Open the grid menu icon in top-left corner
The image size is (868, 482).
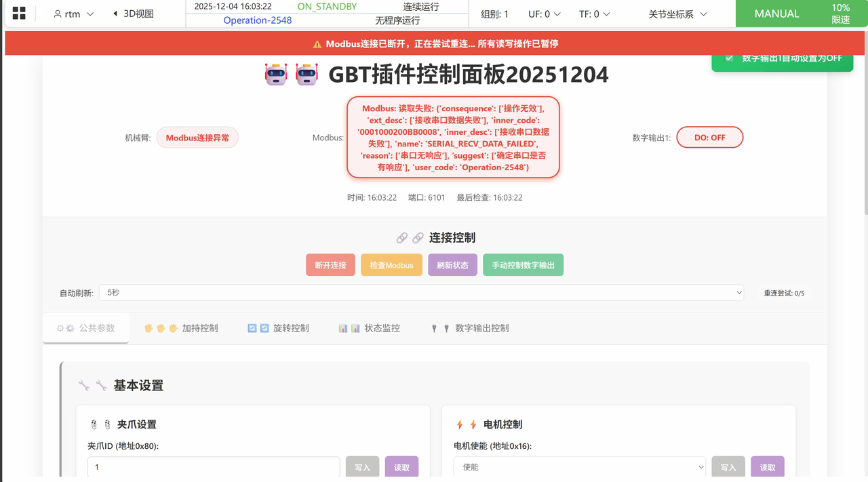click(19, 14)
